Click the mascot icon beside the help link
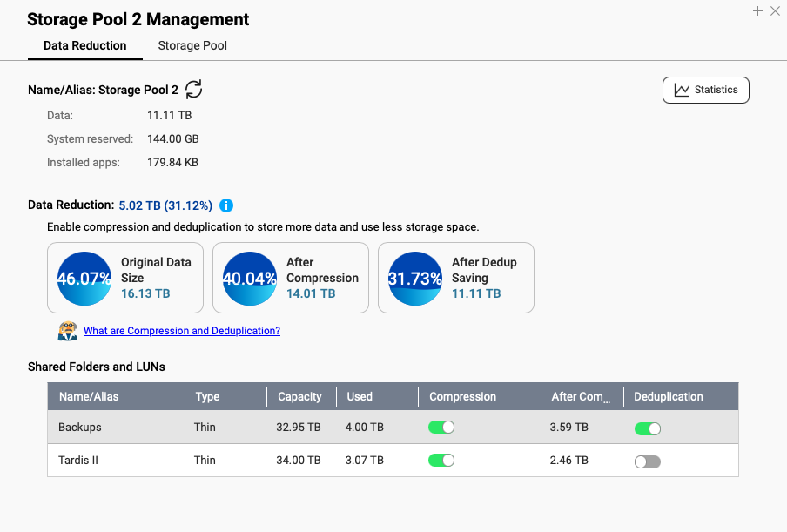The image size is (787, 532). click(68, 331)
